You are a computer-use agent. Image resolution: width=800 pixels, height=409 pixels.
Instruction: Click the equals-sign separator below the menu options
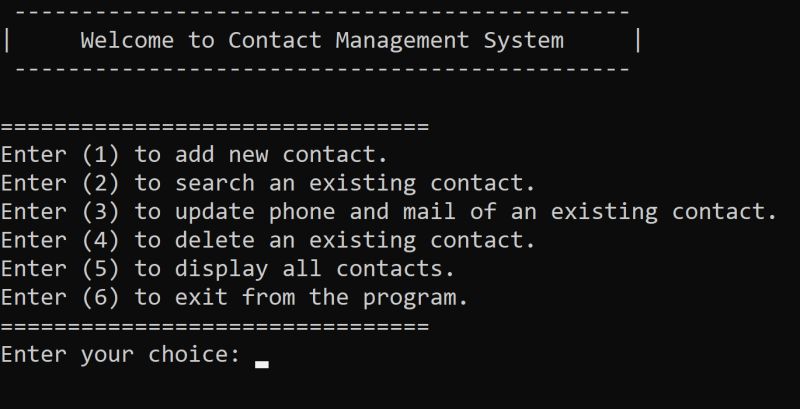tap(214, 327)
